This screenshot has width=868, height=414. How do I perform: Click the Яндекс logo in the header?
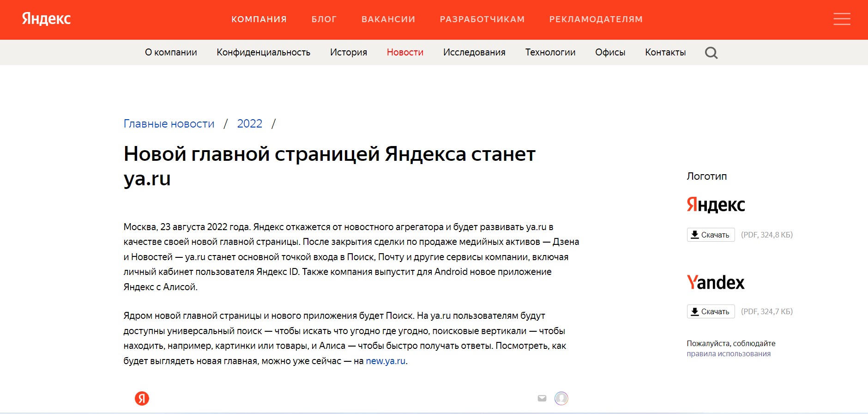(x=46, y=19)
